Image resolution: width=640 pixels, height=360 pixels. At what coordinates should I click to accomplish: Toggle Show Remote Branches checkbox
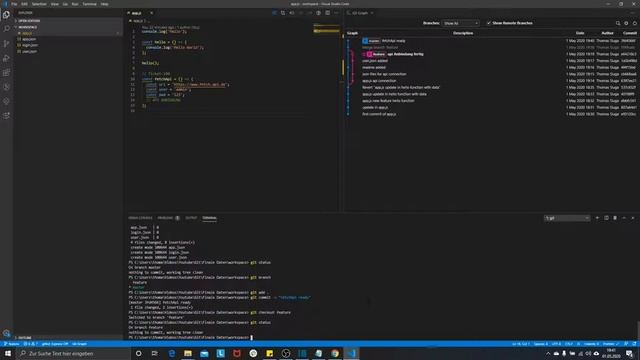[489, 23]
